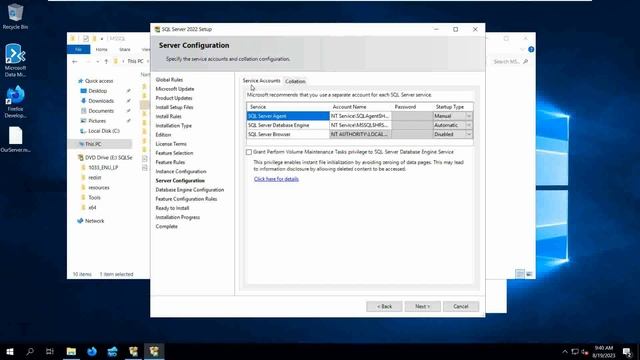Click Database Engine account name cell
Screen dimensions: 640x360
point(360,125)
